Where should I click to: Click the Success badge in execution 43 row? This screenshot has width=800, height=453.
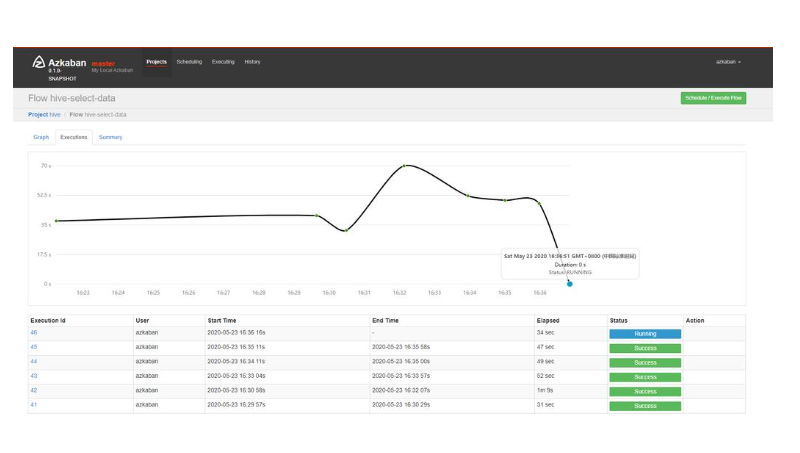click(645, 377)
